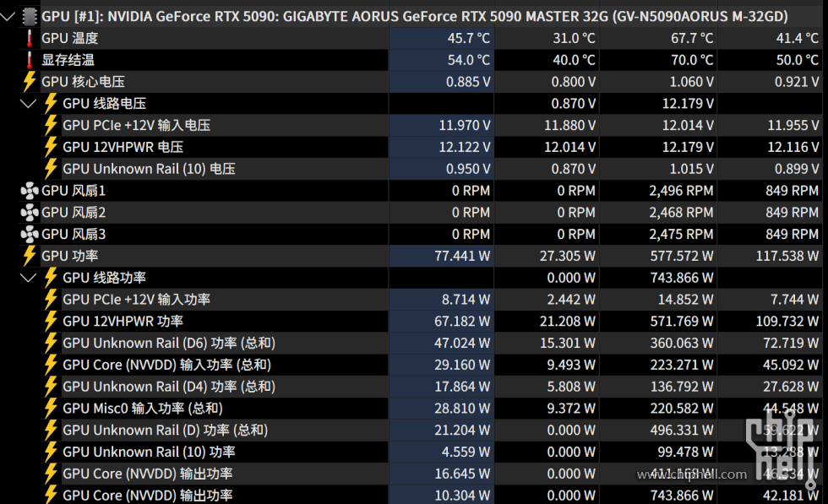Click the lightning icon beside GPU 核心电压
The image size is (828, 504).
coord(30,82)
